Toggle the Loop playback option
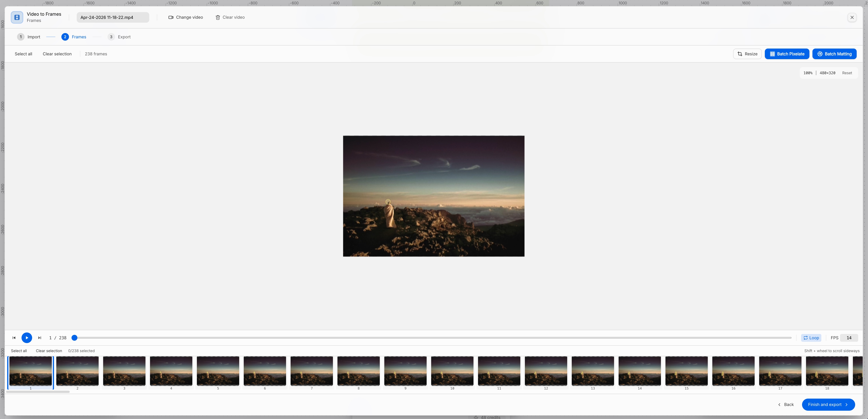Image resolution: width=868 pixels, height=419 pixels. [811, 338]
